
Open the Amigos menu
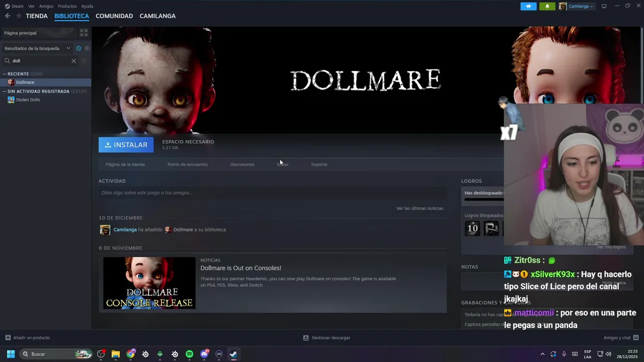(x=46, y=6)
